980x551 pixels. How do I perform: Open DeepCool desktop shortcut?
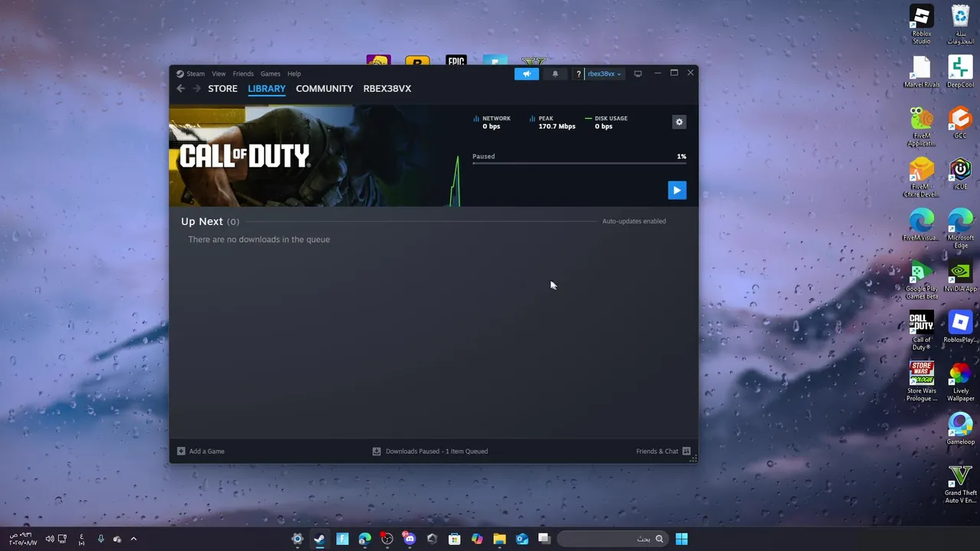click(x=960, y=73)
